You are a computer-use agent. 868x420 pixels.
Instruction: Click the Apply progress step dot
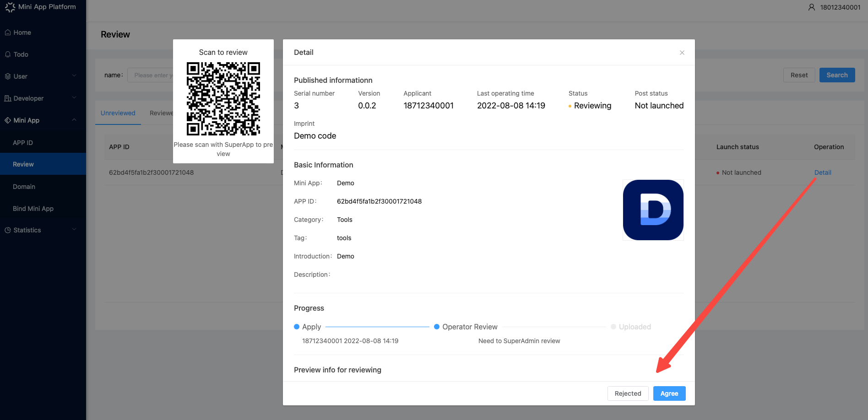[x=297, y=327]
